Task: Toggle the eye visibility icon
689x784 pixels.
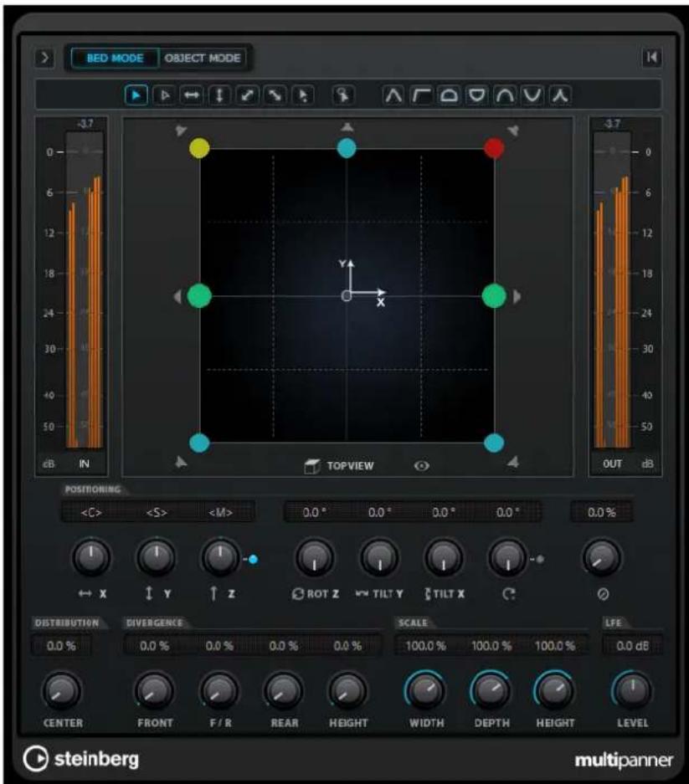Action: [421, 466]
